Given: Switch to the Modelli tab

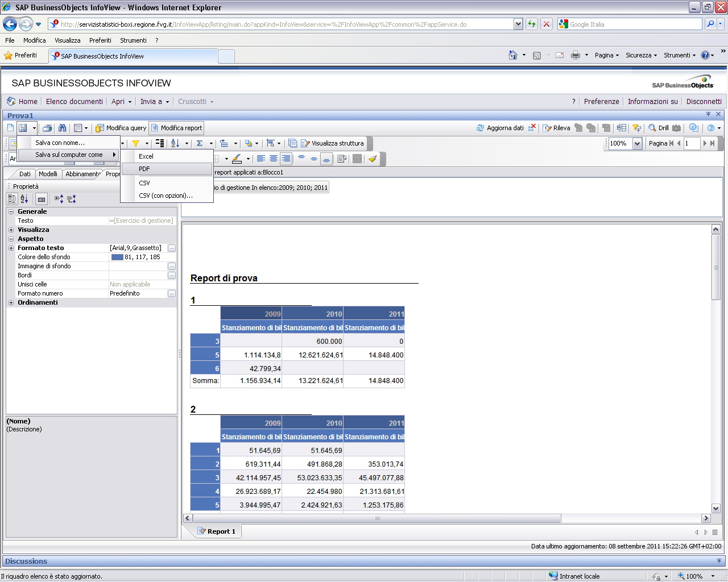Looking at the screenshot, I should click(x=48, y=174).
